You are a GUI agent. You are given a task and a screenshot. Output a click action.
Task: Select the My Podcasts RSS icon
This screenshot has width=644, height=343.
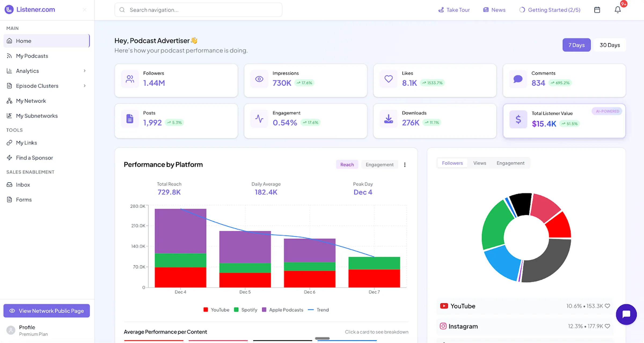pyautogui.click(x=9, y=56)
